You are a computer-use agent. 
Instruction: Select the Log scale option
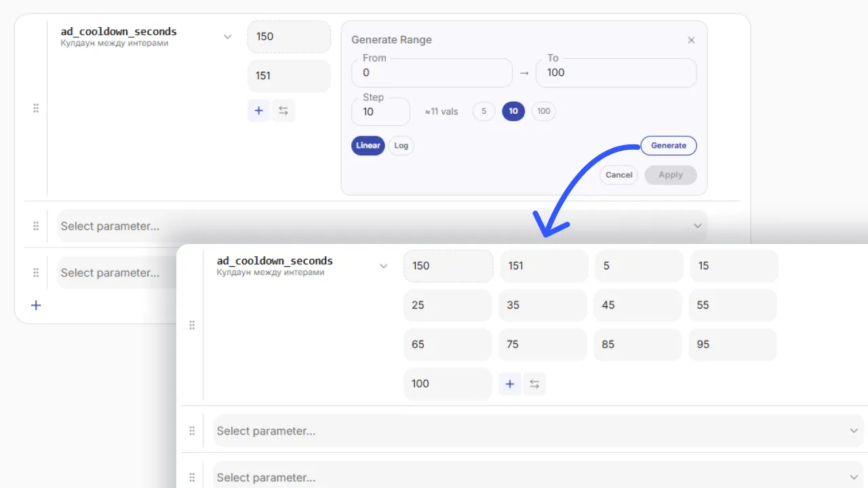click(x=401, y=146)
